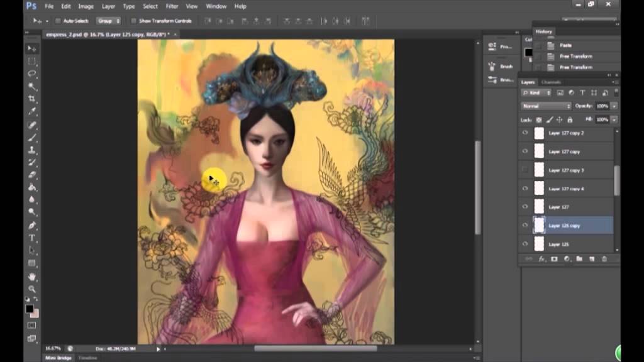Open the Normal blend mode dropdown

click(x=546, y=106)
